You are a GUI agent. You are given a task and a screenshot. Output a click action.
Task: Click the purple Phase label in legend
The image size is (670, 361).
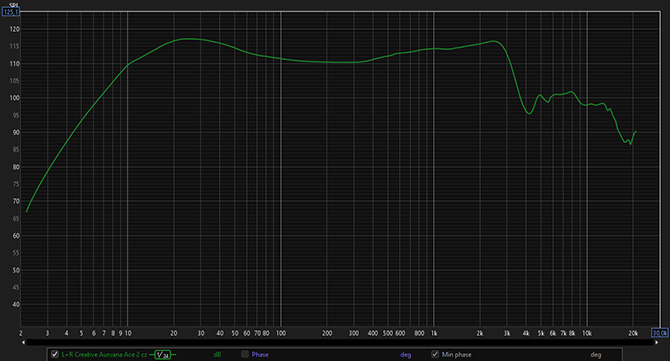point(260,355)
